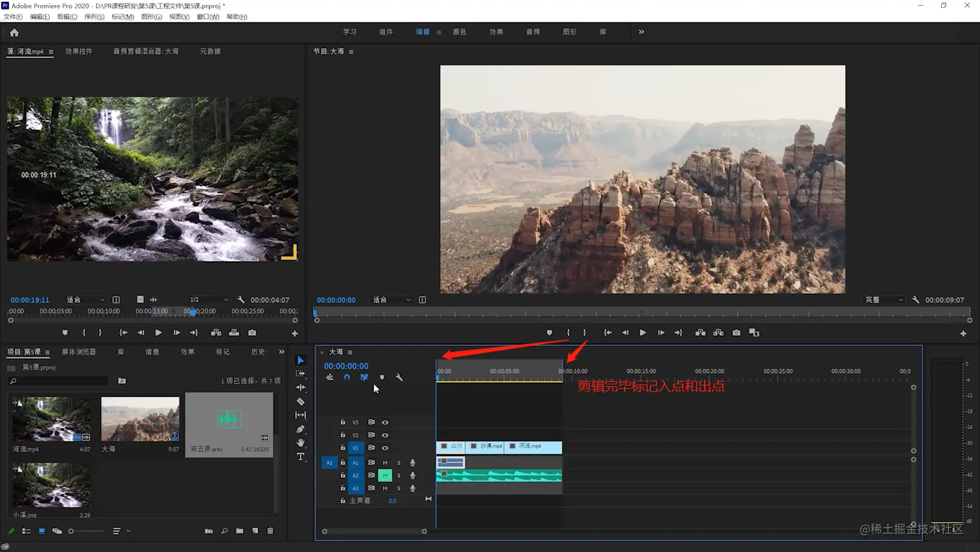Mark In point in the program monitor
The width and height of the screenshot is (980, 552).
(x=568, y=333)
